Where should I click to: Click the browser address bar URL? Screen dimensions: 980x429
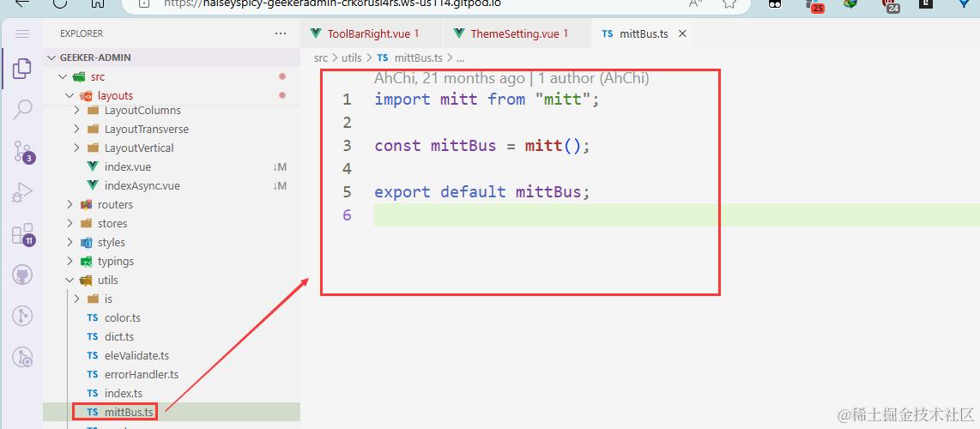332,3
